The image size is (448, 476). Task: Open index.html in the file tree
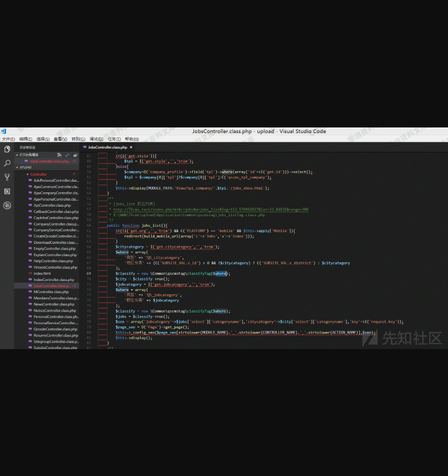point(42,273)
